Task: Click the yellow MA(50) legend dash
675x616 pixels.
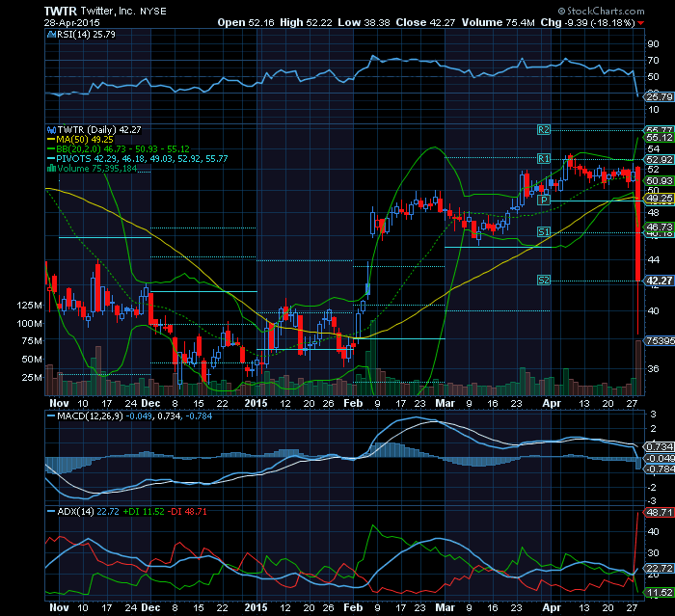Action: tap(51, 140)
